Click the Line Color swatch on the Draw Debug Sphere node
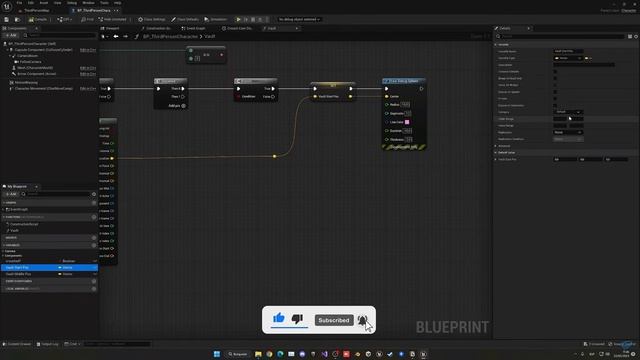Image resolution: width=640 pixels, height=360 pixels. 407,122
